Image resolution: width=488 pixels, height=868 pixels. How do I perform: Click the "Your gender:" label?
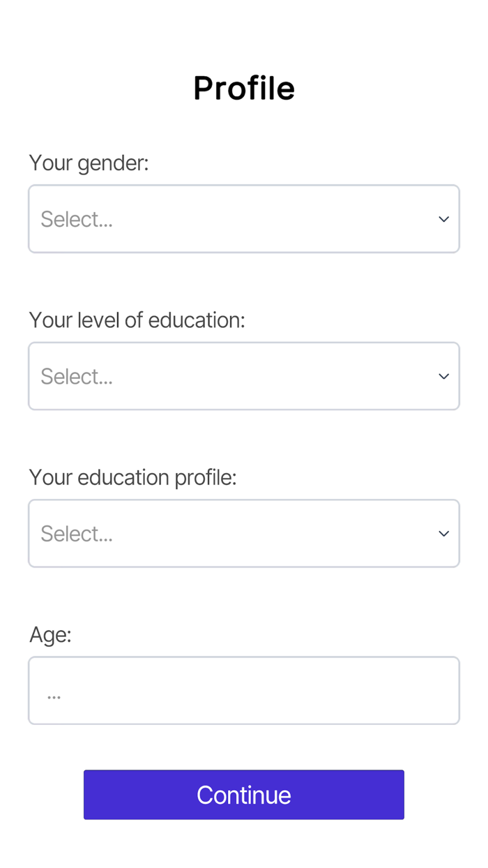pyautogui.click(x=89, y=163)
